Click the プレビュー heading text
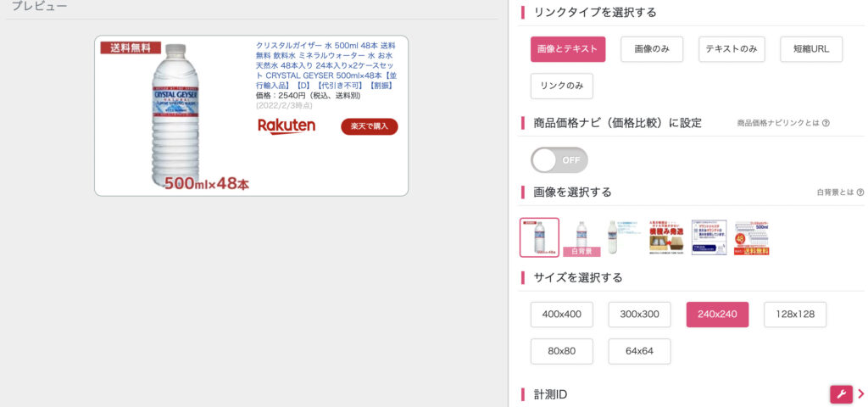The height and width of the screenshot is (407, 868). [x=40, y=7]
